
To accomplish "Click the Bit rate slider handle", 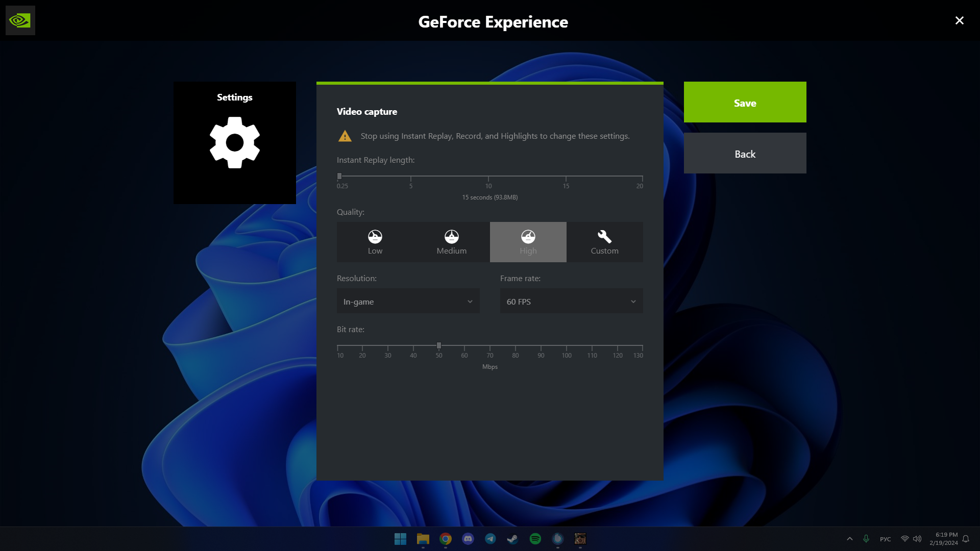I will [x=439, y=345].
